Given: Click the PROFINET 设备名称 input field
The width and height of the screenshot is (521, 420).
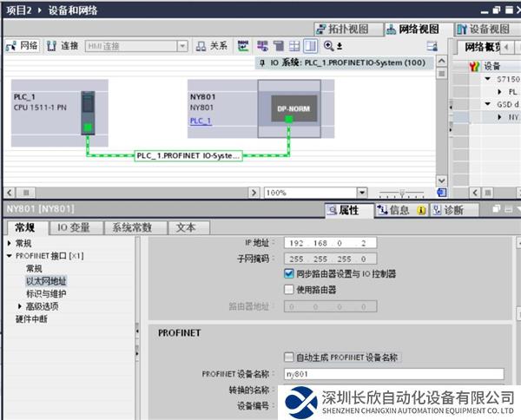Looking at the screenshot, I should point(392,374).
